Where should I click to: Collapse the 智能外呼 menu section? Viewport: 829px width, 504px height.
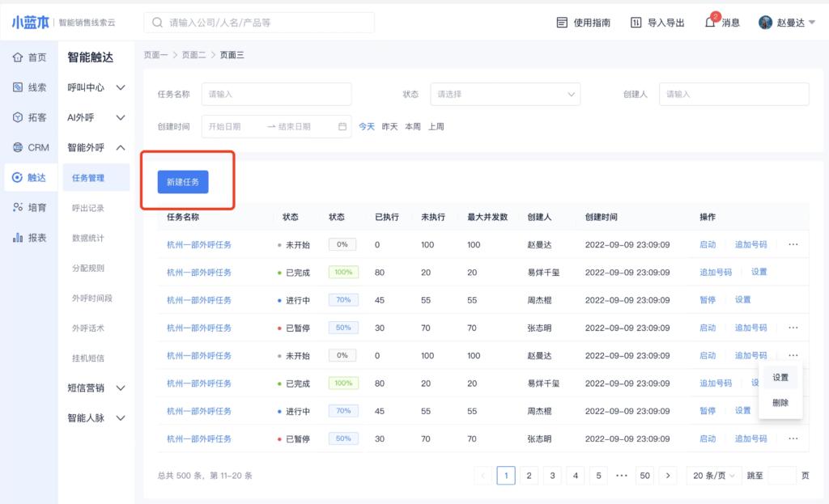[121, 147]
